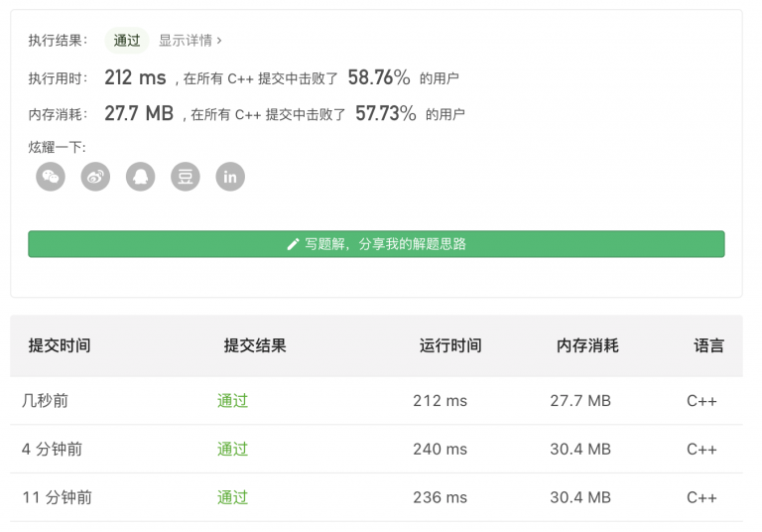Click the 提交时间 column header

click(60, 345)
